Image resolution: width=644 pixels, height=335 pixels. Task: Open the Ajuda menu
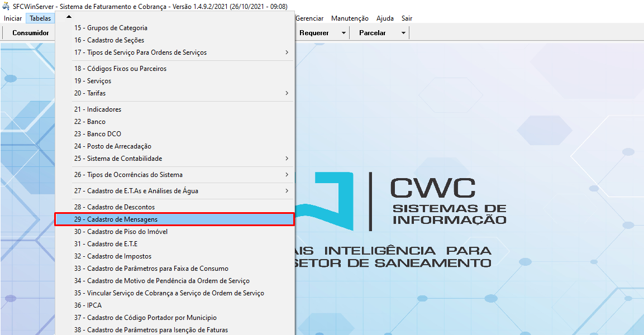pyautogui.click(x=385, y=18)
